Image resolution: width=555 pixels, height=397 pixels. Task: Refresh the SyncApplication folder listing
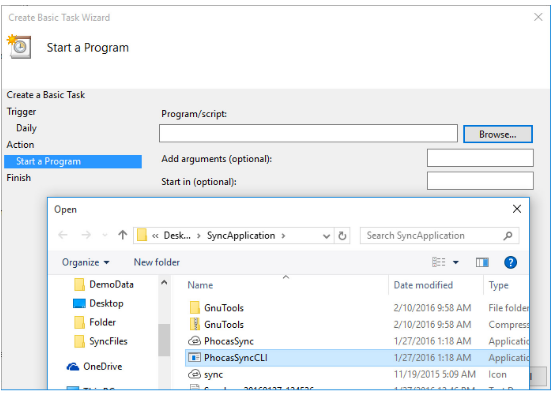pyautogui.click(x=342, y=236)
